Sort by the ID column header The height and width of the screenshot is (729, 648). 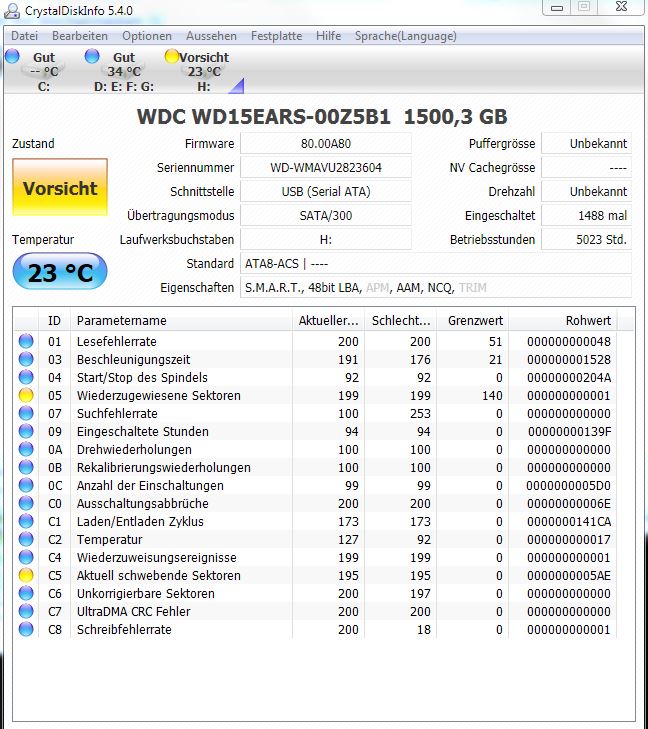point(54,320)
